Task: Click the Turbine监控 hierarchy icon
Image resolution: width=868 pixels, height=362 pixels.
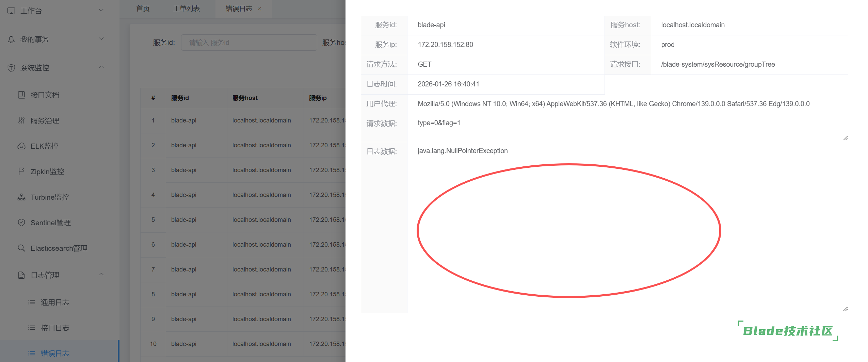Action: [x=21, y=197]
